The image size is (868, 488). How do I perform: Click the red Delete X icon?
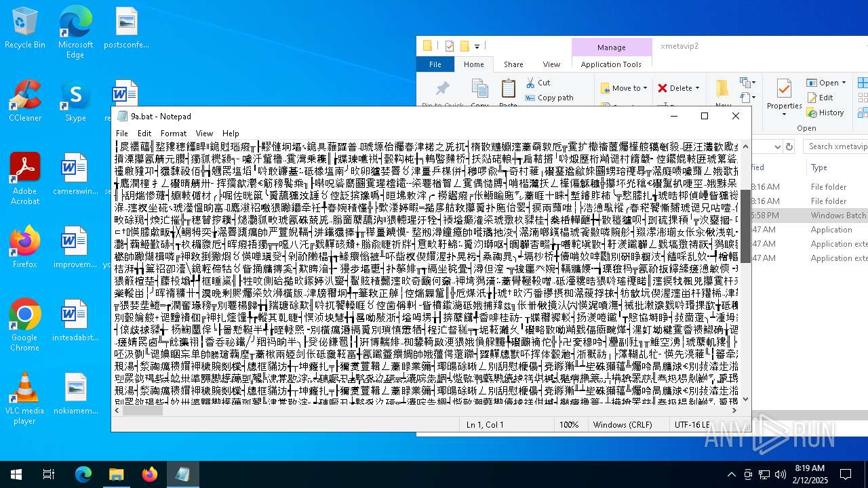pyautogui.click(x=663, y=88)
